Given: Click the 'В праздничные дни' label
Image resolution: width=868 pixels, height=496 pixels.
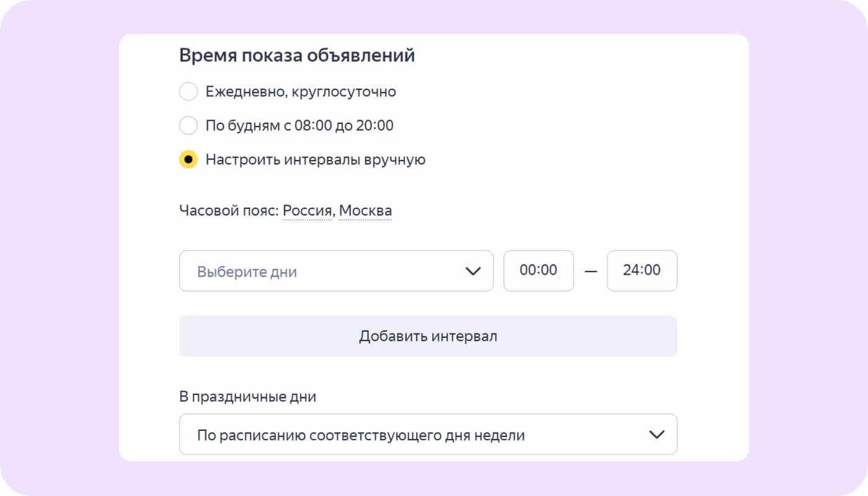Looking at the screenshot, I should (x=248, y=397).
